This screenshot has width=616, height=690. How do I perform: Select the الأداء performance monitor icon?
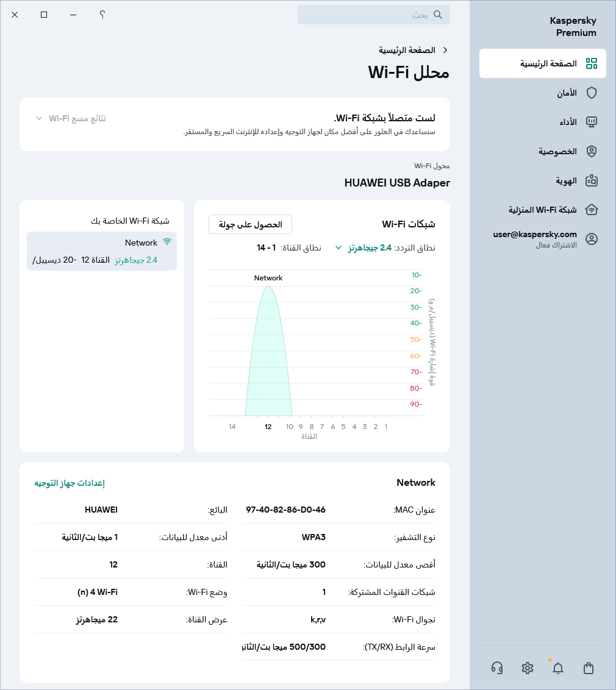point(591,122)
